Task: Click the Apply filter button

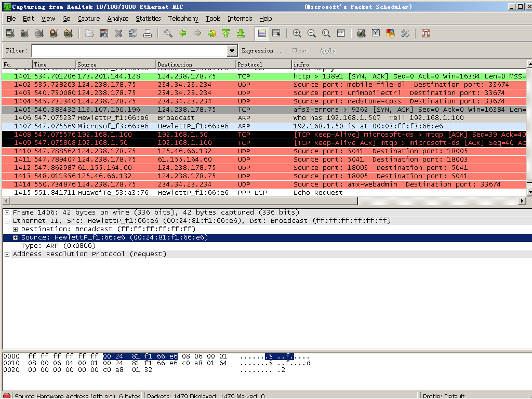Action: (327, 51)
